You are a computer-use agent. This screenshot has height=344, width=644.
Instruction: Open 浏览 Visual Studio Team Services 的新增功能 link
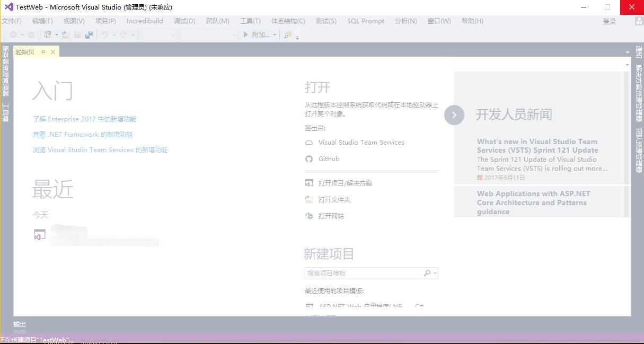(x=100, y=150)
